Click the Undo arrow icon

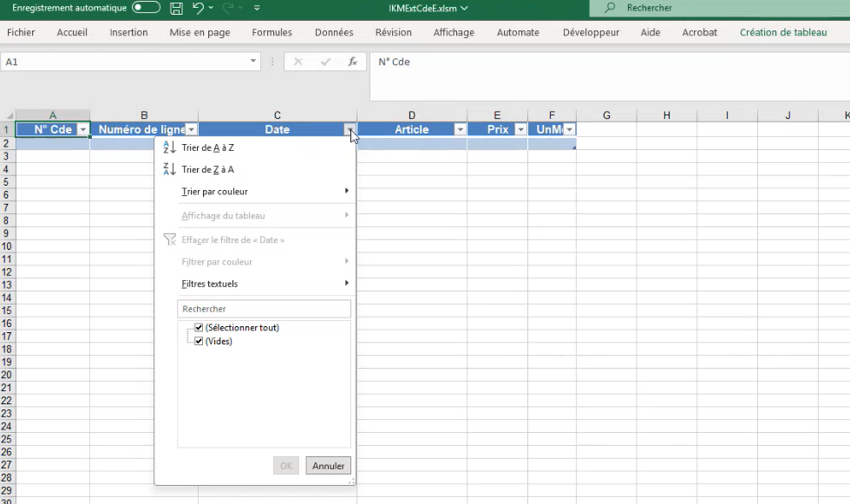click(199, 9)
